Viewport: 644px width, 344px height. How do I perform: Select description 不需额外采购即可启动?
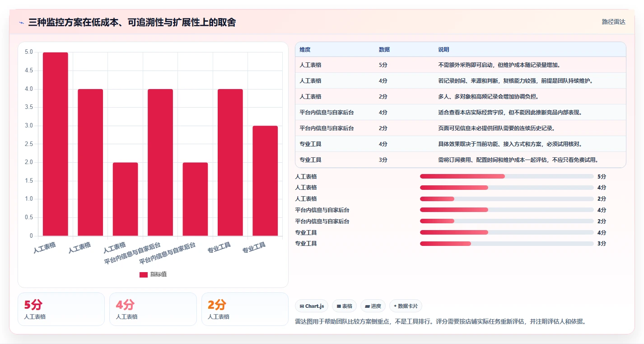click(x=499, y=65)
